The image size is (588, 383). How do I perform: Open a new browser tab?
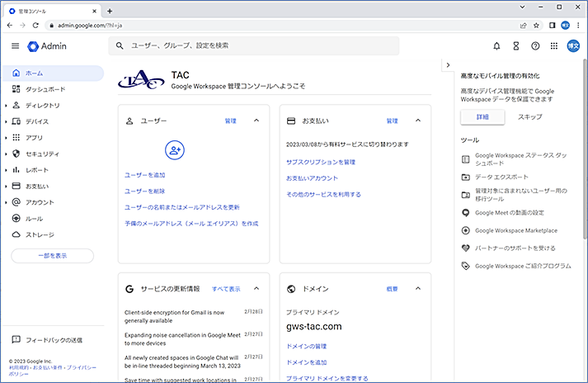click(110, 11)
